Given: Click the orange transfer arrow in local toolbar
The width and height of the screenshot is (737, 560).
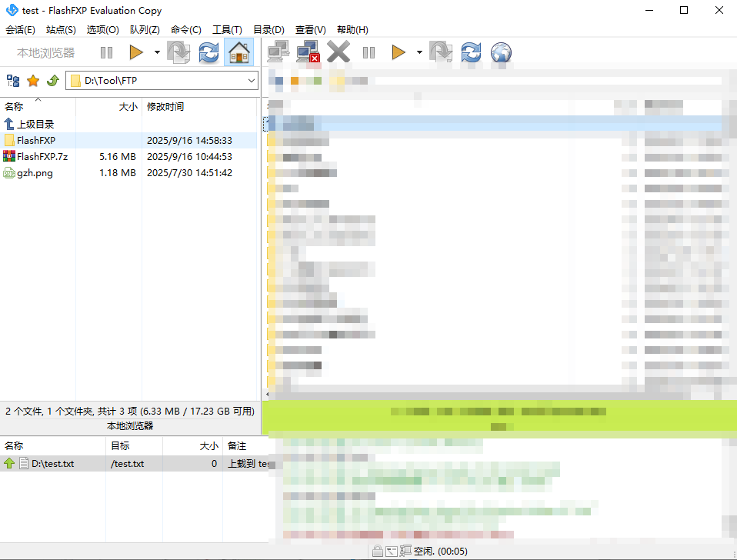Looking at the screenshot, I should [x=136, y=52].
